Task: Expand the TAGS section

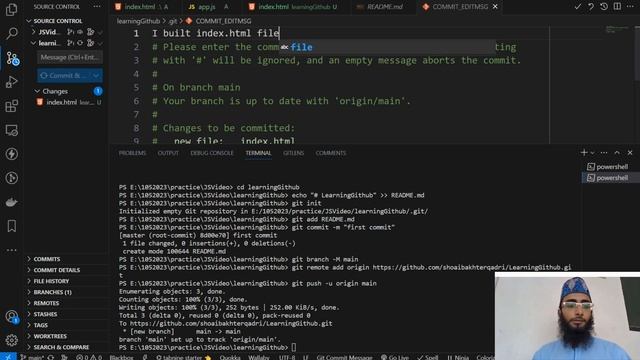Action: pyautogui.click(x=40, y=325)
